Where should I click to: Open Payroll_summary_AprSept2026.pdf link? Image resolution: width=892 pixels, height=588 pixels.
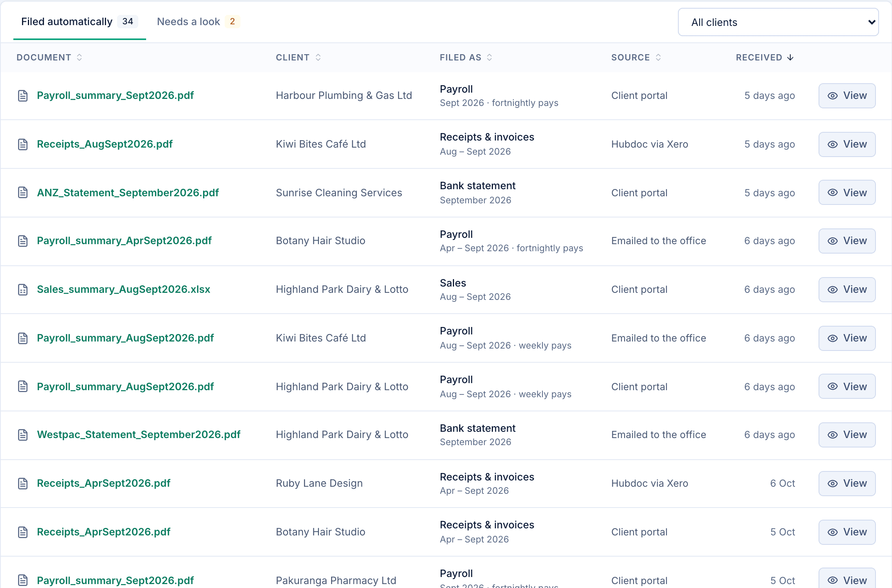click(x=124, y=241)
